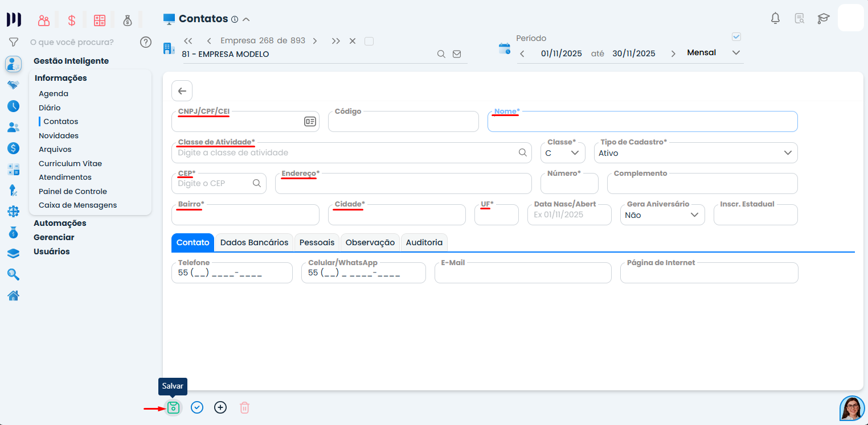Open the Tipo de Cadastro dropdown

(x=695, y=153)
